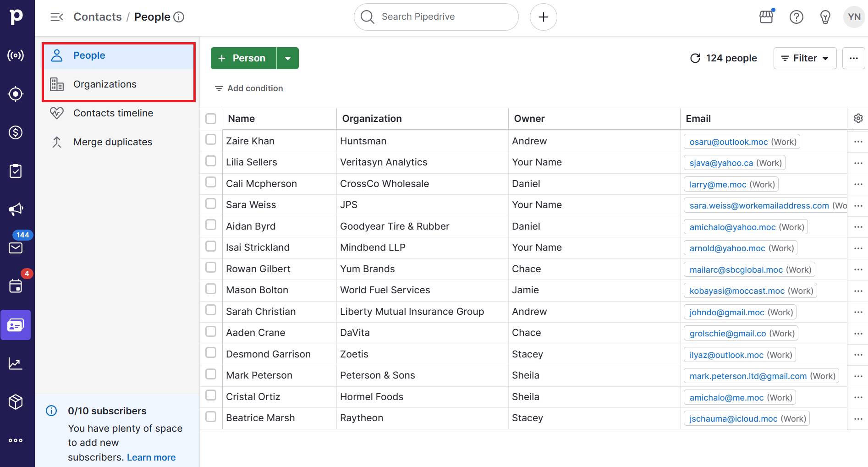Viewport: 868px width, 467px height.
Task: Open the Help question mark icon
Action: coord(797,17)
